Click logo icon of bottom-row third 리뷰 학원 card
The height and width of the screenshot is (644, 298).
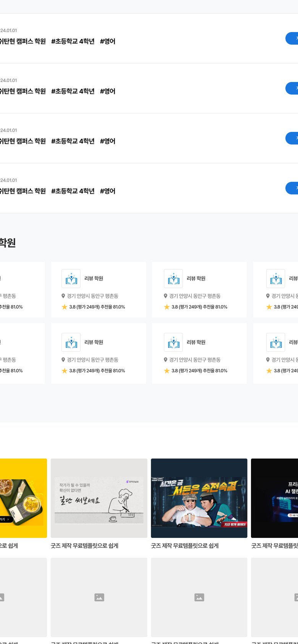click(173, 342)
